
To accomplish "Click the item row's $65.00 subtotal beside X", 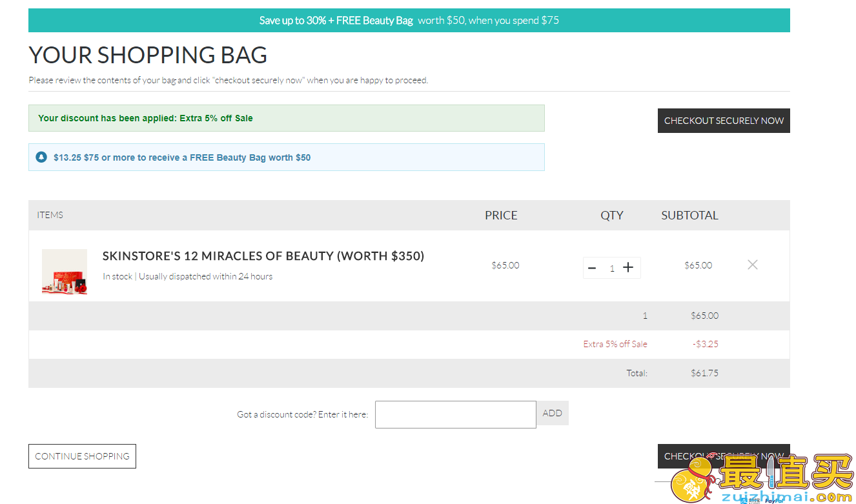I will click(x=698, y=265).
